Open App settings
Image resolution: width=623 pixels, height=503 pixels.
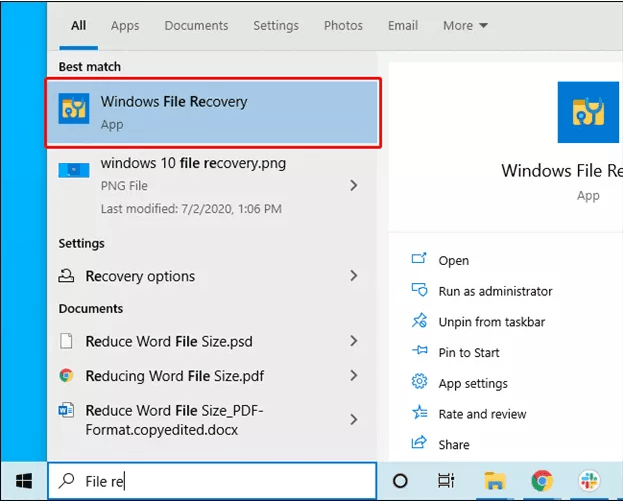[473, 383]
